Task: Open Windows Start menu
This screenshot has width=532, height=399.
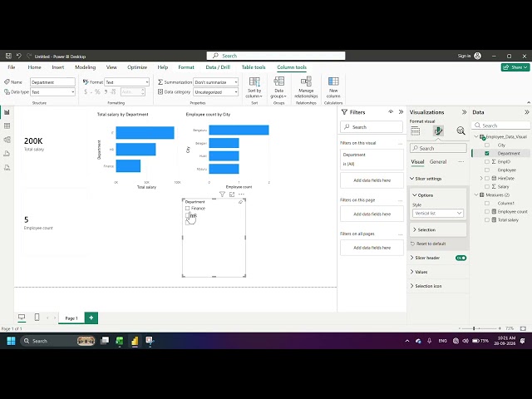Action: [11, 341]
